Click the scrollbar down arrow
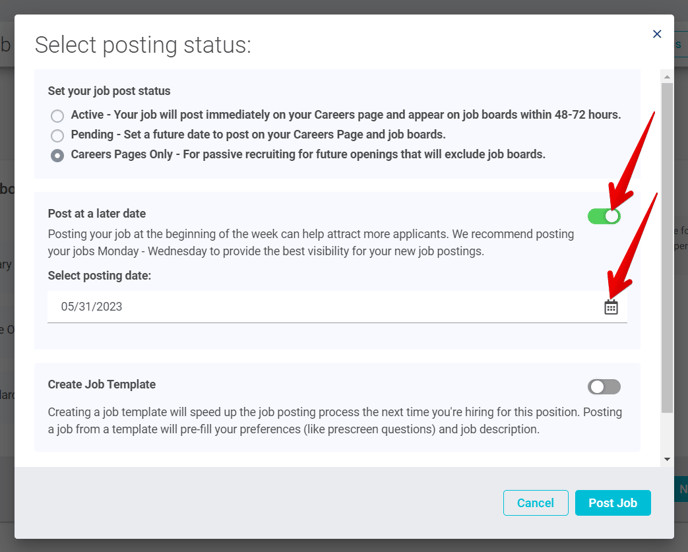This screenshot has height=552, width=688. [667, 459]
